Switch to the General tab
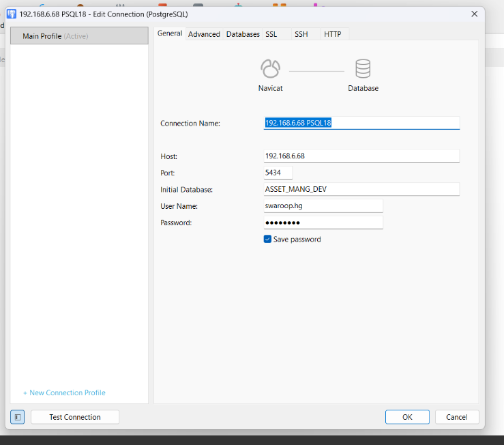 170,34
